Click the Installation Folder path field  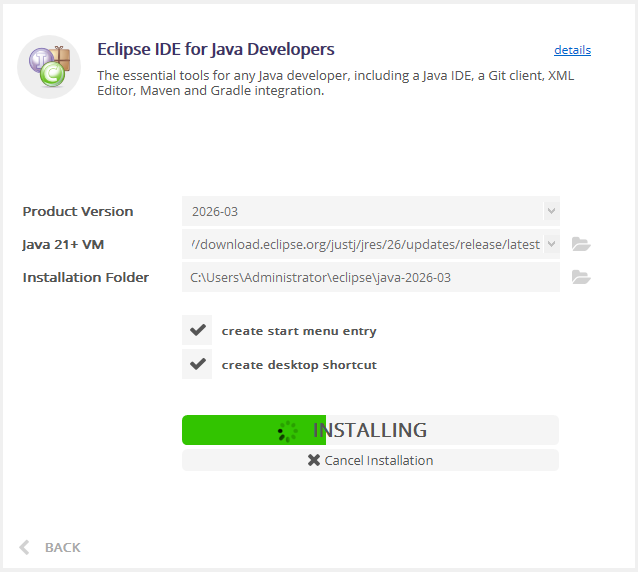point(371,277)
